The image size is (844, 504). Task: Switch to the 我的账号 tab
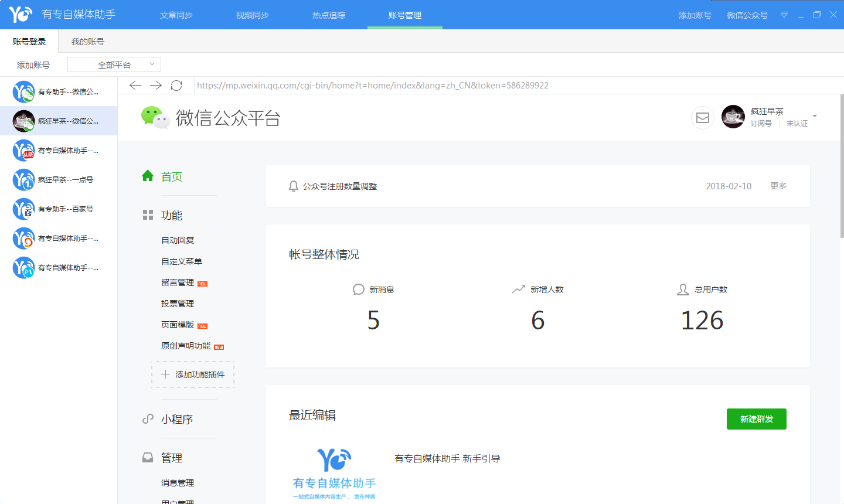(x=88, y=42)
